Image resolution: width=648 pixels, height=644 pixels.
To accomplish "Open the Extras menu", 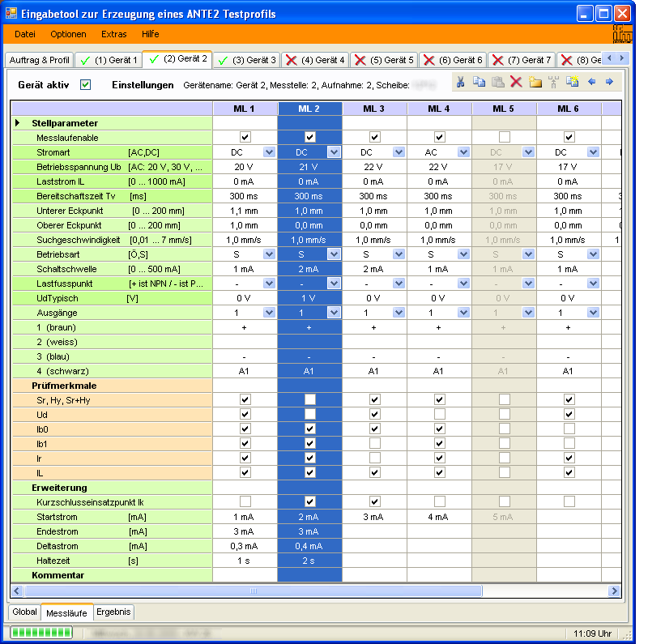I will click(113, 34).
